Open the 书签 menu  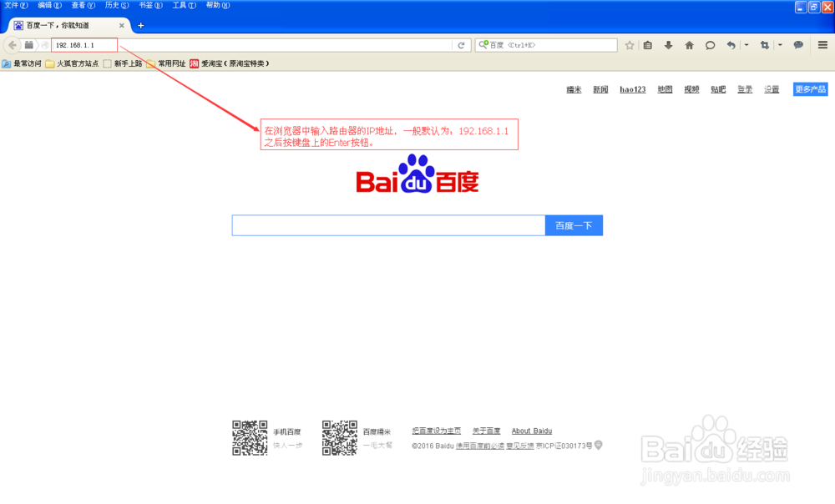pos(150,5)
